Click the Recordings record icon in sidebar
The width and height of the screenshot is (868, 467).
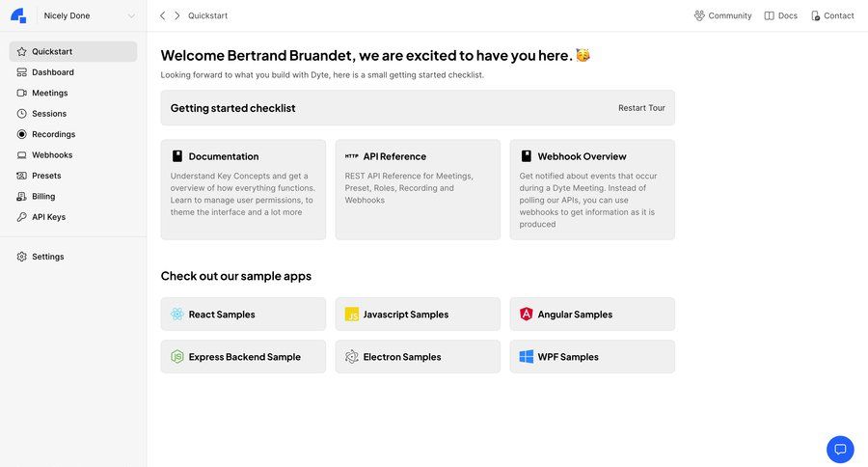click(x=21, y=134)
